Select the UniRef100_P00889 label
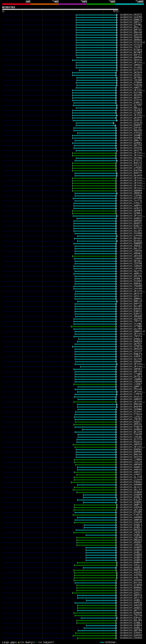The width and height of the screenshot is (146, 644). click(x=131, y=233)
